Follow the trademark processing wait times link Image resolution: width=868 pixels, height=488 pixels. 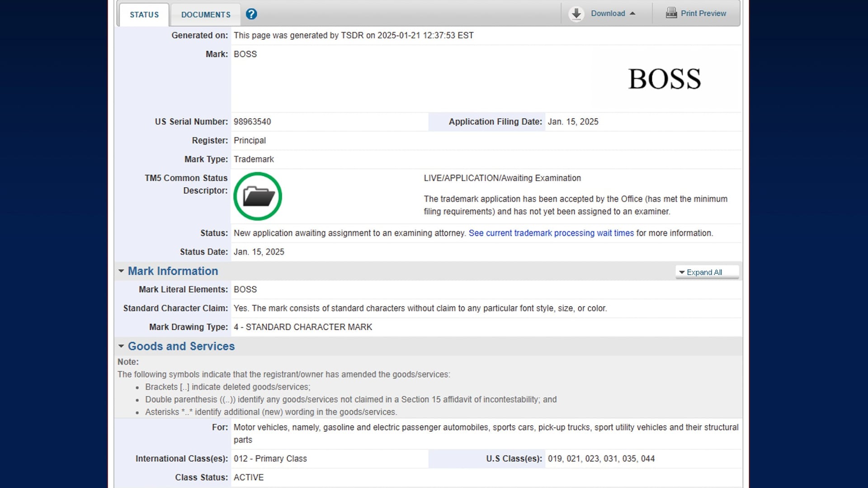551,233
